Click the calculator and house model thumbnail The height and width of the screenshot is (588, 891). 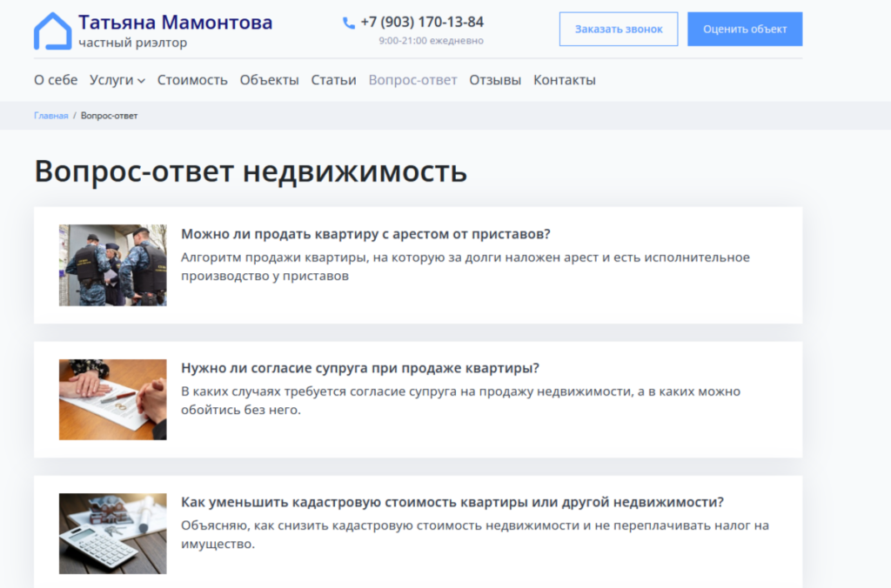coord(113,533)
